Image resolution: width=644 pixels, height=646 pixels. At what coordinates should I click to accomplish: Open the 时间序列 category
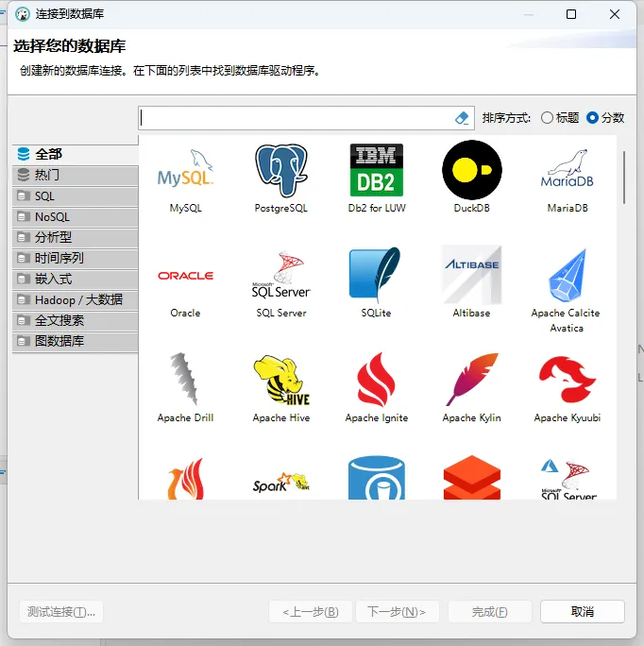point(75,259)
